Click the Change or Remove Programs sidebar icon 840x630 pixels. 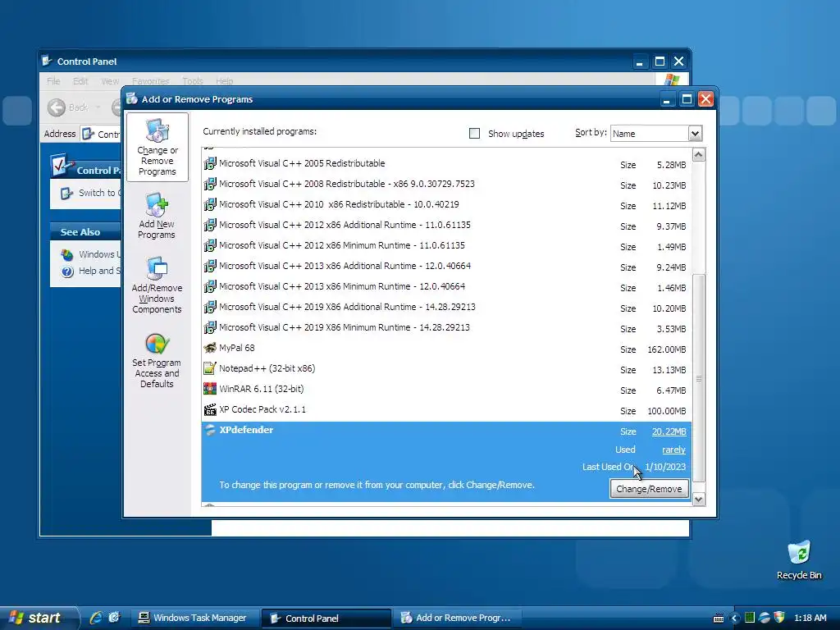click(157, 147)
